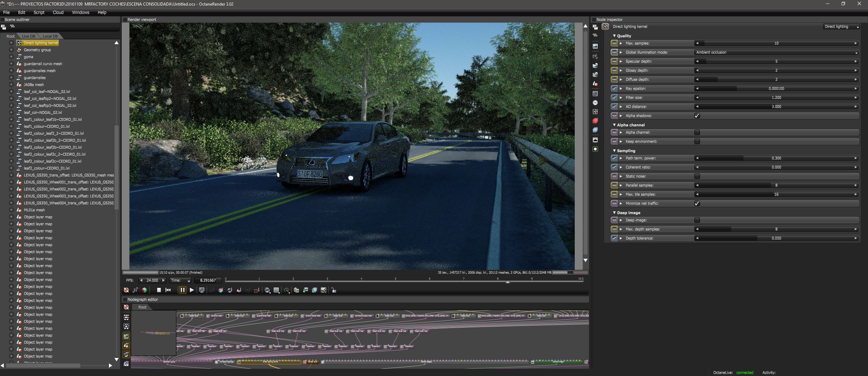Enable the Deep image checkbox
The width and height of the screenshot is (868, 376).
697,220
